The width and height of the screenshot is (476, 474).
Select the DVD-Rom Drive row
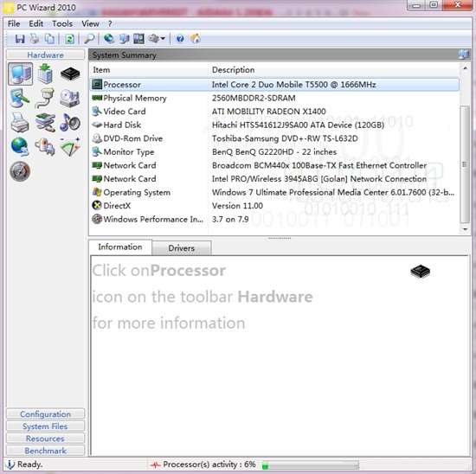click(274, 138)
